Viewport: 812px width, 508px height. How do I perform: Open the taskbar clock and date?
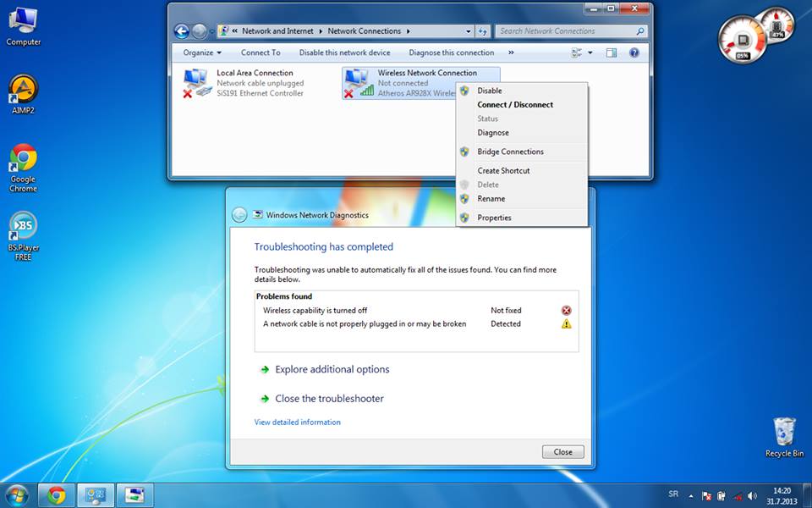[x=782, y=496]
